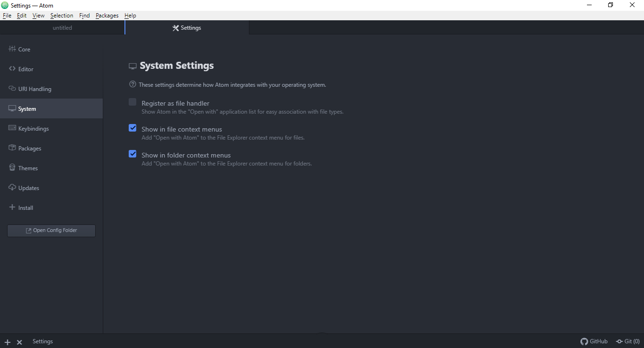Click the Keybindings keyboard icon
This screenshot has height=348, width=644.
click(12, 128)
